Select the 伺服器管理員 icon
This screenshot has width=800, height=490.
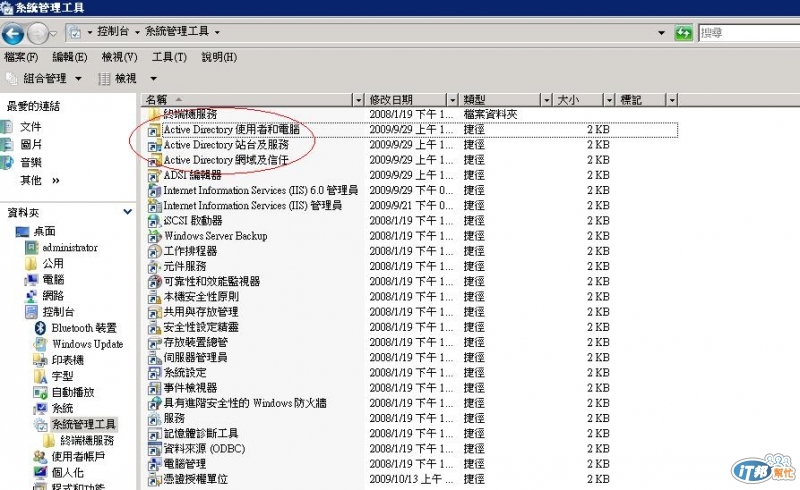point(154,358)
